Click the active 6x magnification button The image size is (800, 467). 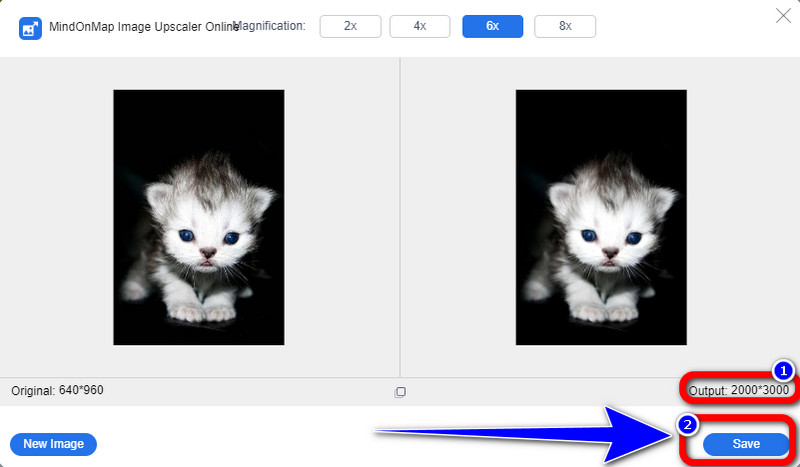pos(492,26)
